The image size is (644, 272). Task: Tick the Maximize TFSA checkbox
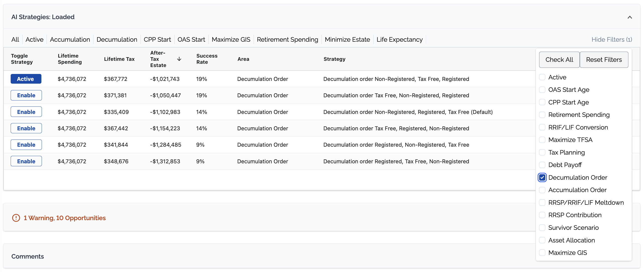(x=542, y=140)
